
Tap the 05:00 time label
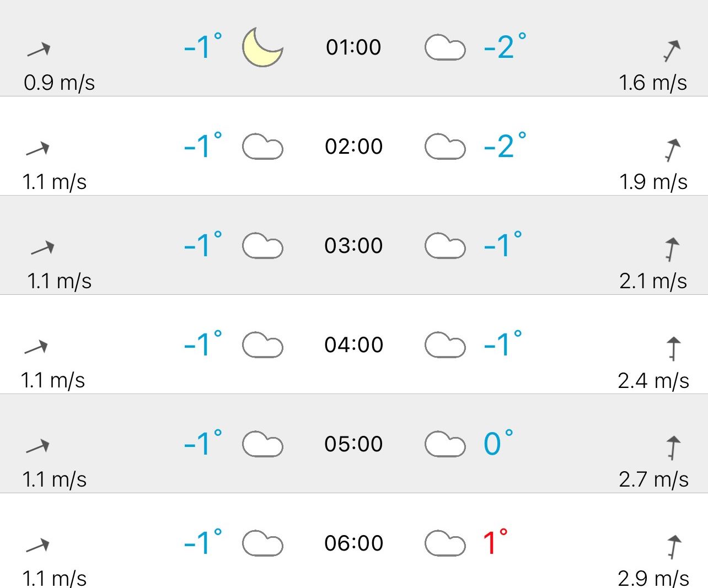(x=353, y=444)
